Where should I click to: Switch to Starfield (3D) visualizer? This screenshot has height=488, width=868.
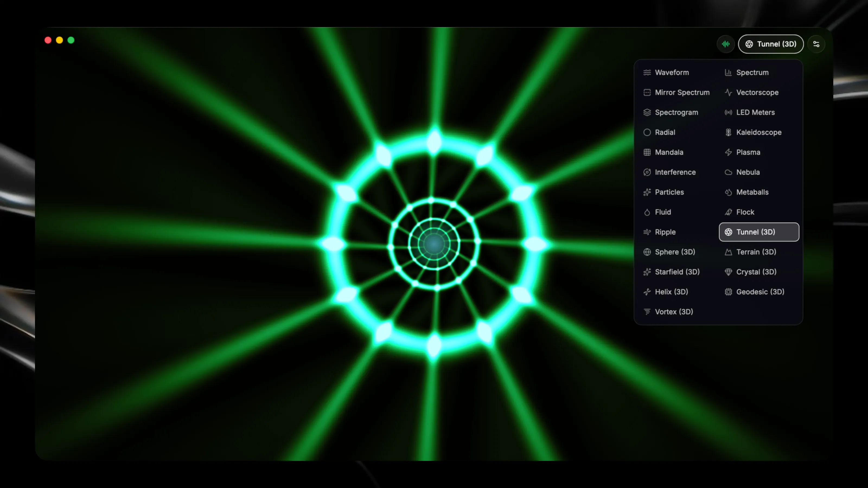point(678,272)
